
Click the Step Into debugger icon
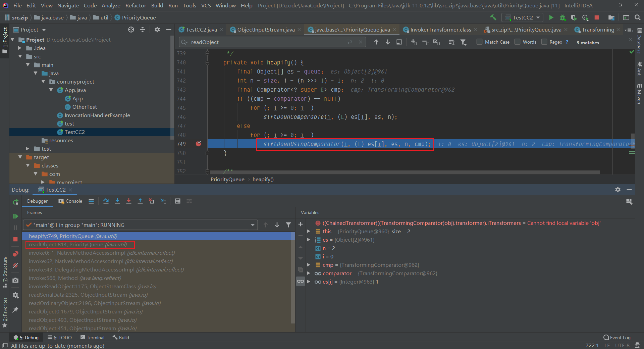(117, 201)
